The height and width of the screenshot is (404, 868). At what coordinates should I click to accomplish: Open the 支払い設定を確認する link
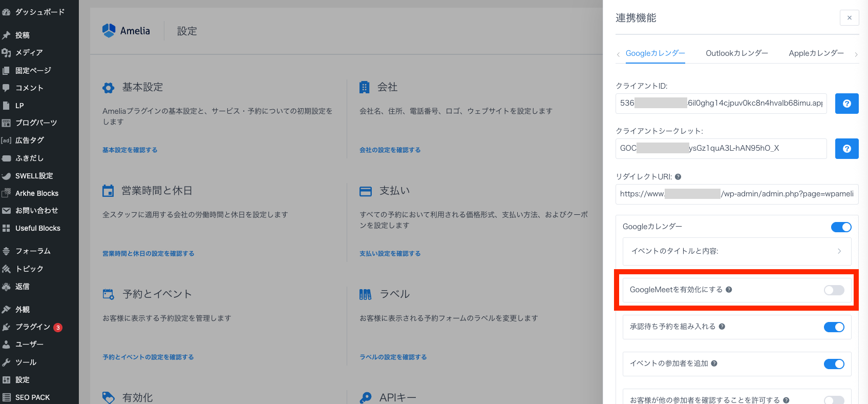coord(390,254)
